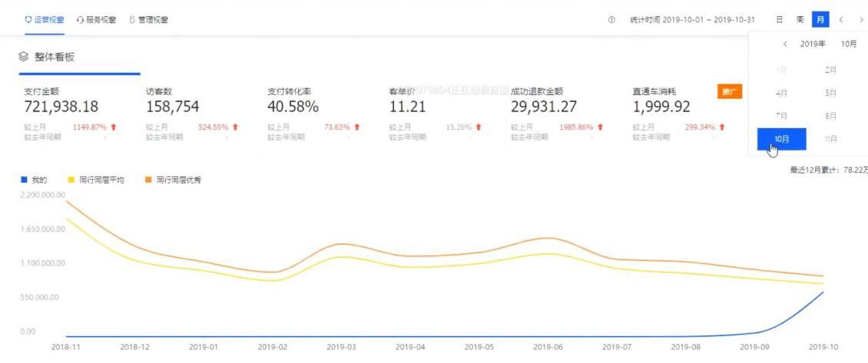Pick 2月 in the month picker

coord(830,71)
